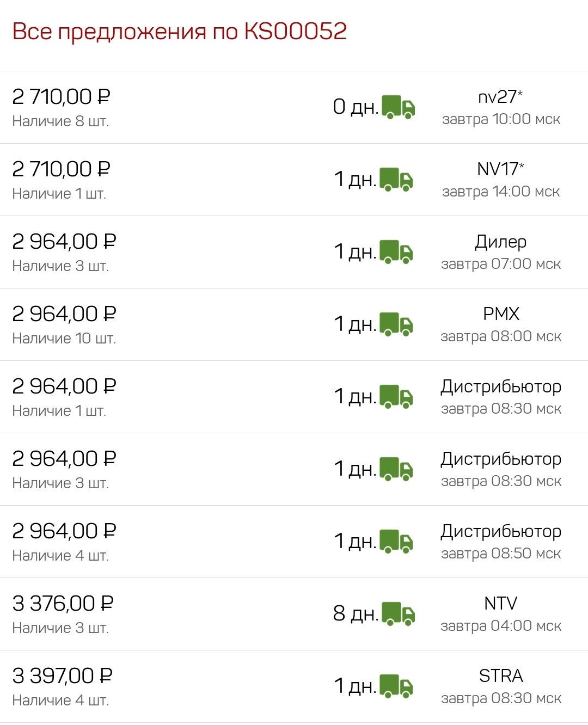Tap the STRA supplier name
This screenshot has height=725, width=588.
coord(501,676)
